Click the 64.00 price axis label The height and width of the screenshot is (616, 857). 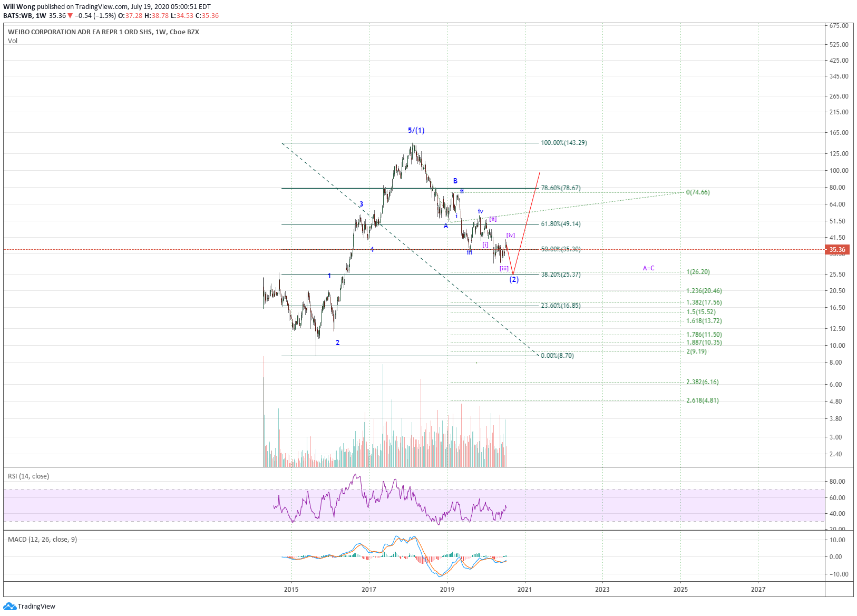pyautogui.click(x=837, y=204)
